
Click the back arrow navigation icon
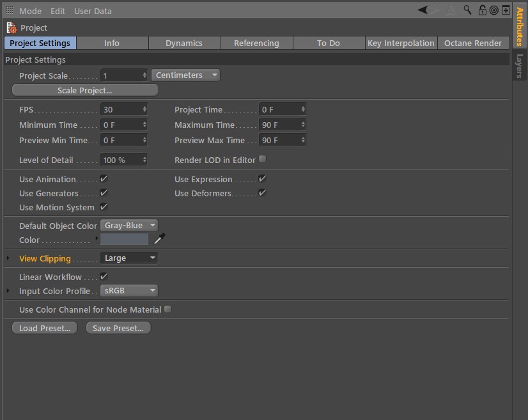pos(423,10)
